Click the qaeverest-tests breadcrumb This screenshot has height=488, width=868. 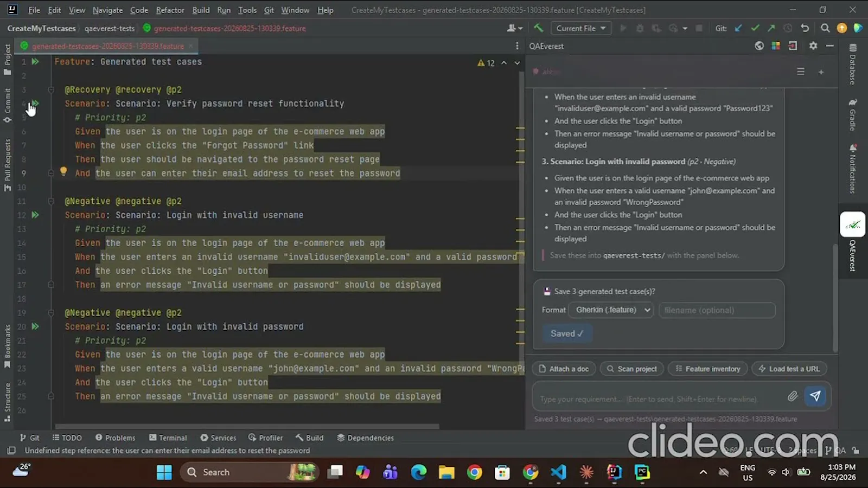click(x=110, y=28)
